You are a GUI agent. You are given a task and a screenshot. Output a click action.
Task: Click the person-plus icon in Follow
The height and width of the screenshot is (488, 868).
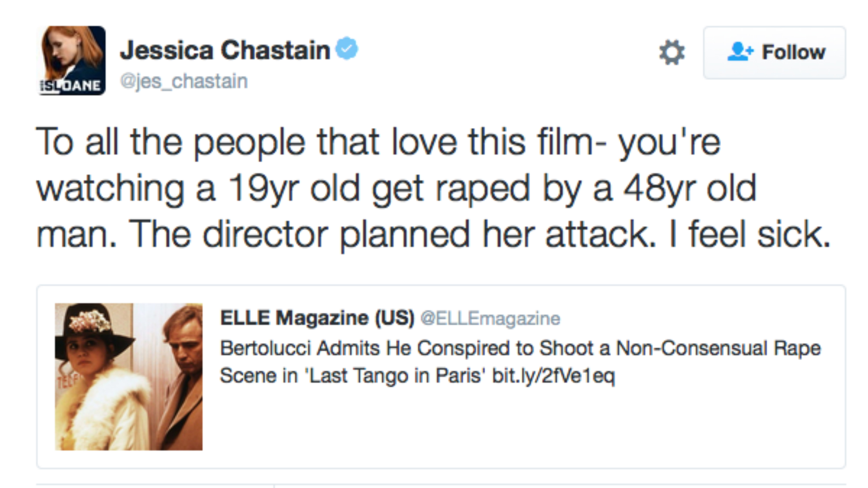click(x=740, y=52)
